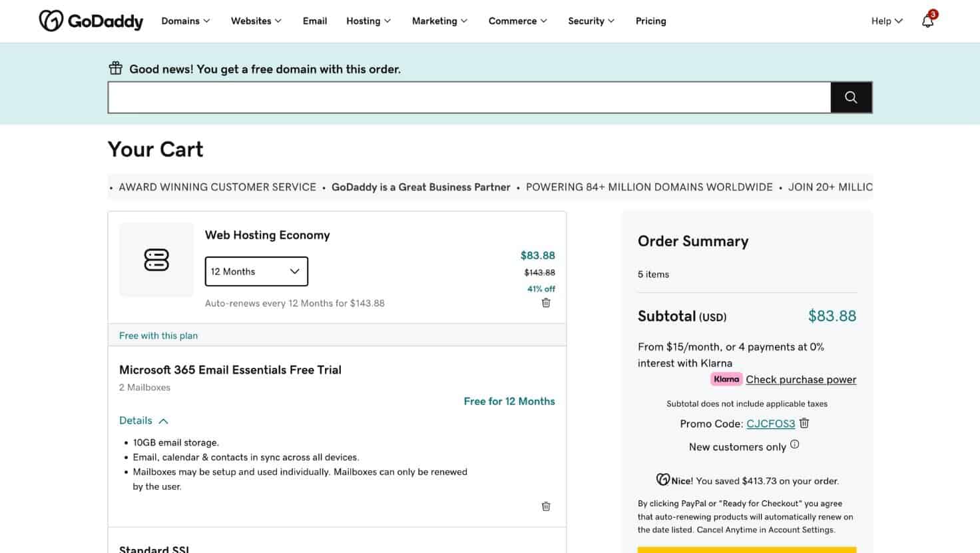Click the CJCFOS3 promo code link
The height and width of the screenshot is (553, 980).
coord(771,424)
